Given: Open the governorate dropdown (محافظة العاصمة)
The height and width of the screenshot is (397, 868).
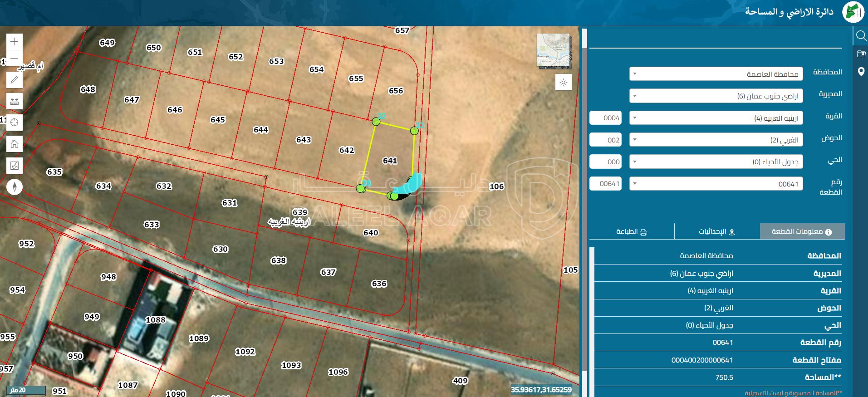Looking at the screenshot, I should click(716, 74).
